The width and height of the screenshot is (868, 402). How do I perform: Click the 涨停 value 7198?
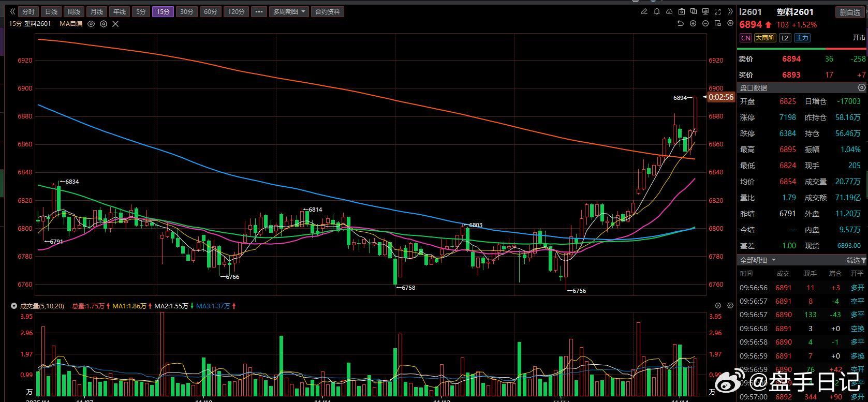pos(788,117)
